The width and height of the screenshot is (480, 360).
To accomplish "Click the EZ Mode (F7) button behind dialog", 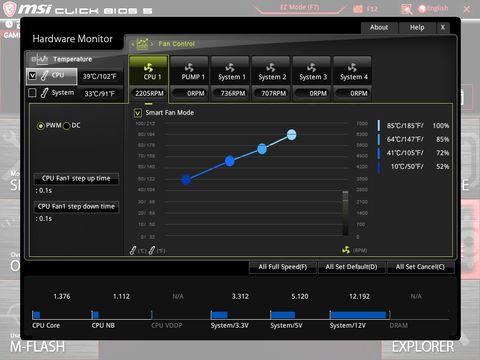I will click(299, 7).
